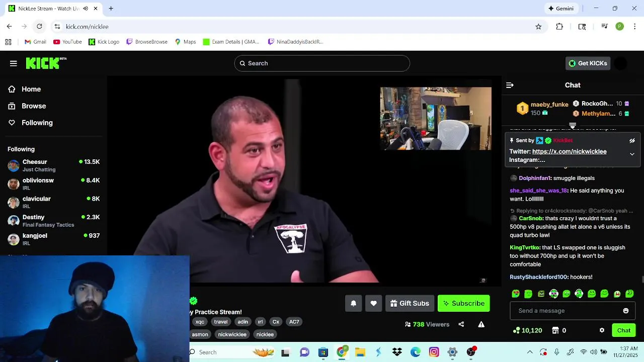Click the notification bell for this channel
Viewport: 644px width, 362px height.
coord(353,303)
